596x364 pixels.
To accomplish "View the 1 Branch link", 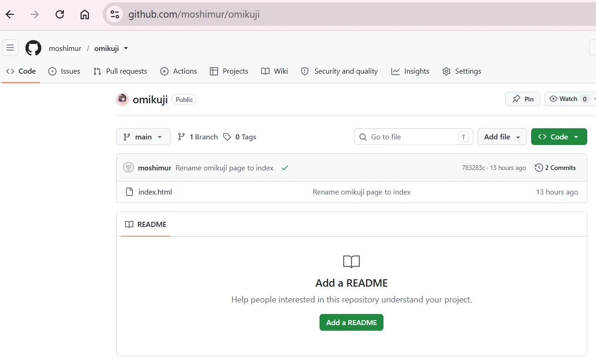I will coord(198,137).
